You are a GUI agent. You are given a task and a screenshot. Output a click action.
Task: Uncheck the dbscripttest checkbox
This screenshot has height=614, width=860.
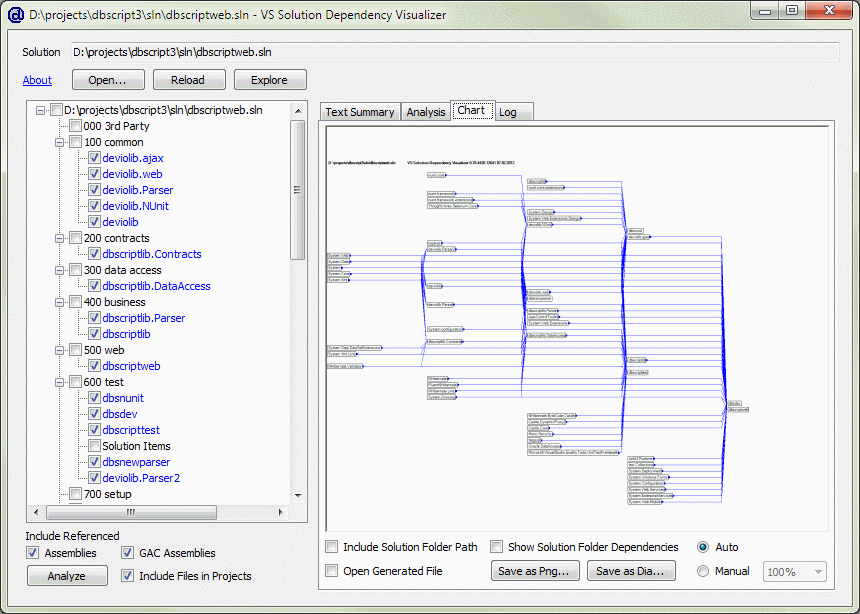[94, 430]
